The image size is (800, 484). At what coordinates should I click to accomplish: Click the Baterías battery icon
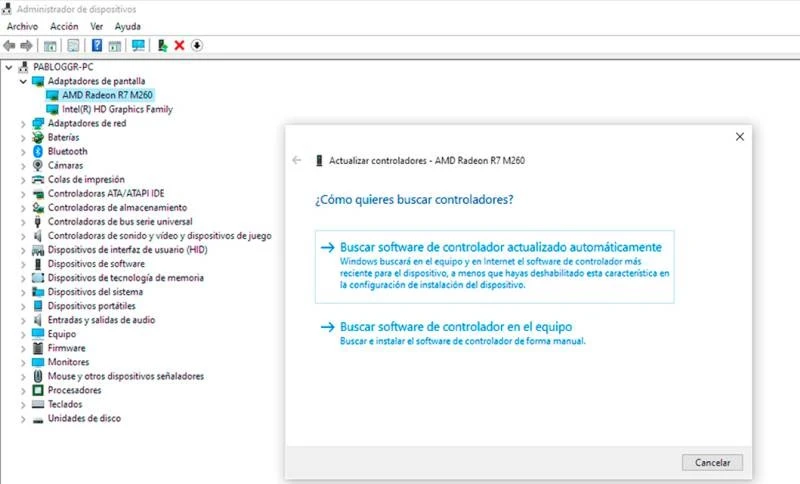pyautogui.click(x=38, y=137)
